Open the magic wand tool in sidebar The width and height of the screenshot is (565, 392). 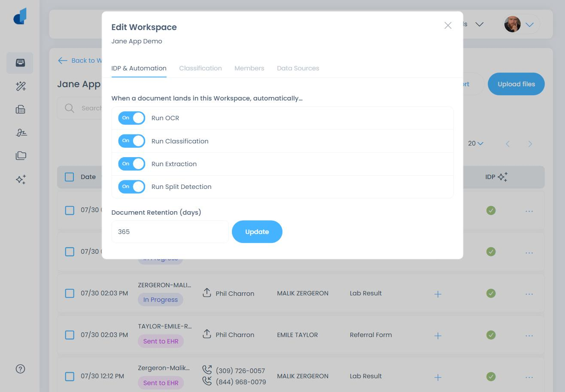[x=21, y=86]
